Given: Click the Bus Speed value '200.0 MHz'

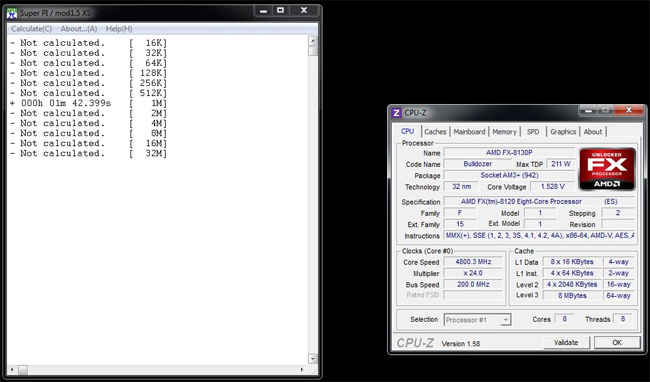Looking at the screenshot, I should [x=473, y=284].
